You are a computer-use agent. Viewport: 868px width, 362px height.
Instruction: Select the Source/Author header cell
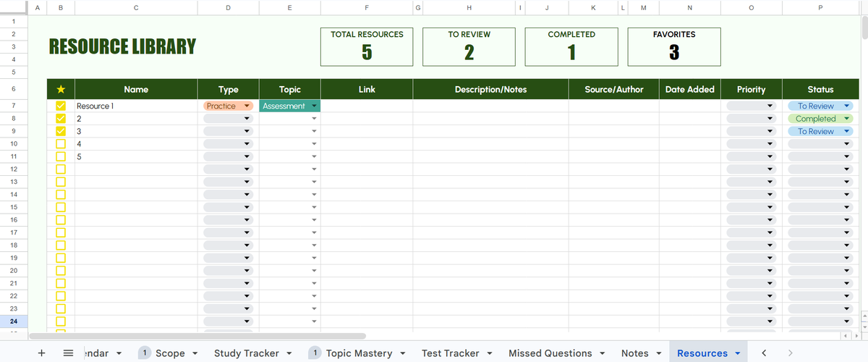[x=613, y=89]
